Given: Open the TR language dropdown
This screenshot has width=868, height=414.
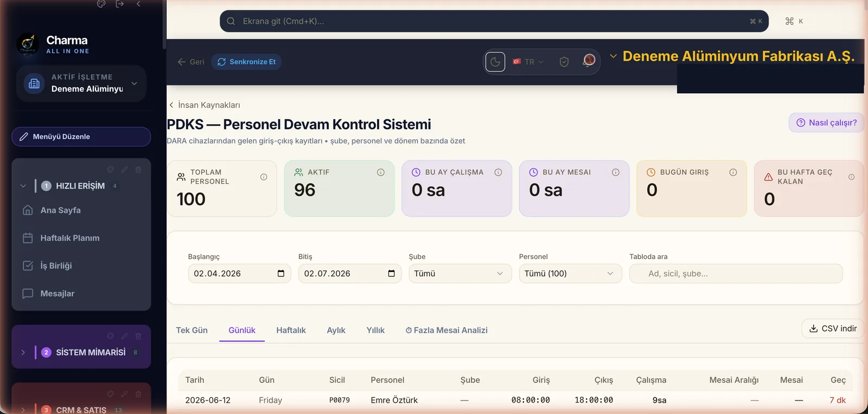Looking at the screenshot, I should tap(528, 62).
